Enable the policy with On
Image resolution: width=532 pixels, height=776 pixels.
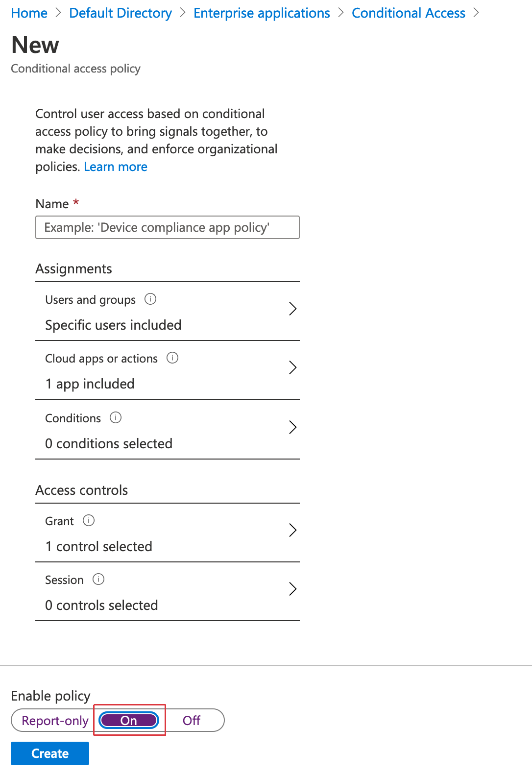point(128,720)
